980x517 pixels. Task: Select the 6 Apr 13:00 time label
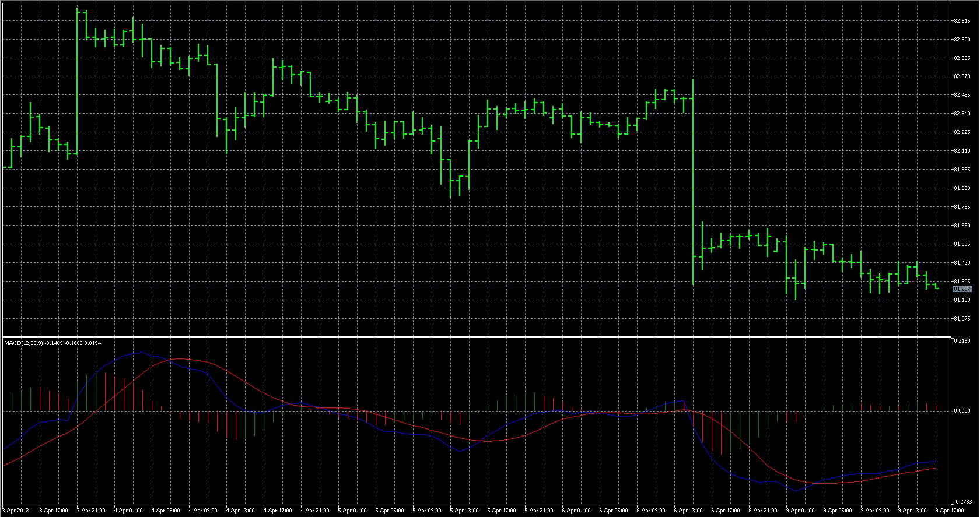(688, 511)
